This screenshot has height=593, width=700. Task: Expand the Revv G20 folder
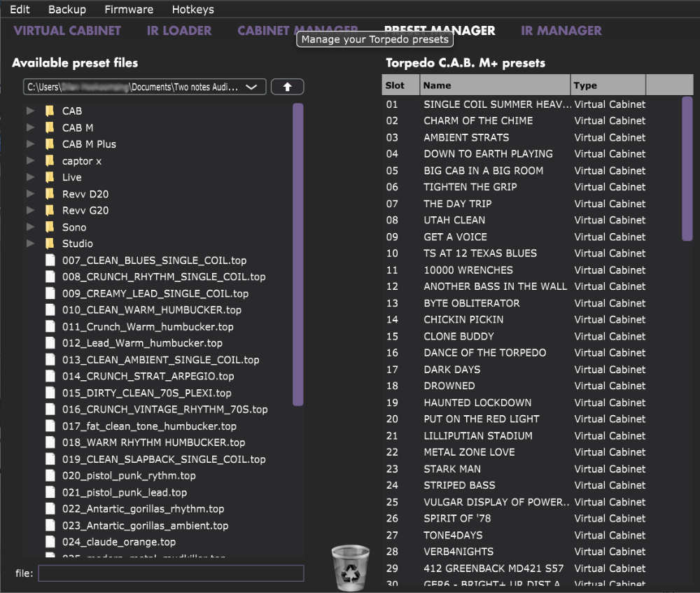[x=30, y=210]
